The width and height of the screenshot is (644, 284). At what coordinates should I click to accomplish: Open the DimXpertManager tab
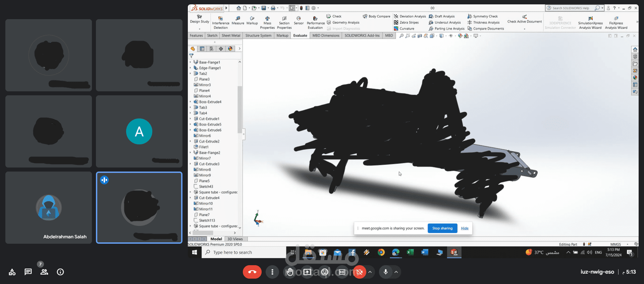coord(221,49)
